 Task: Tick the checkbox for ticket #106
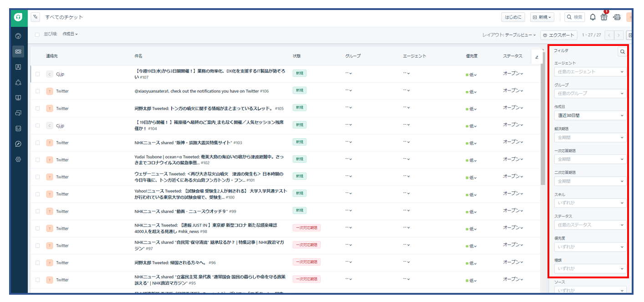click(x=38, y=91)
